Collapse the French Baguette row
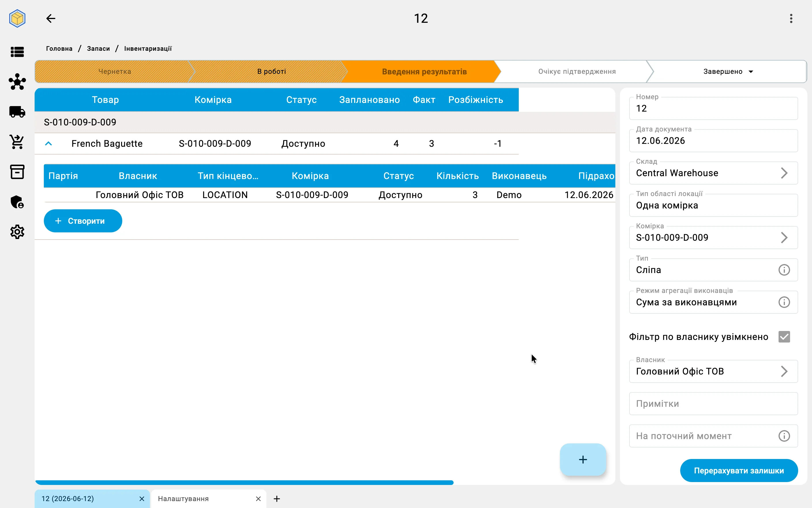This screenshot has width=812, height=508. [x=48, y=144]
